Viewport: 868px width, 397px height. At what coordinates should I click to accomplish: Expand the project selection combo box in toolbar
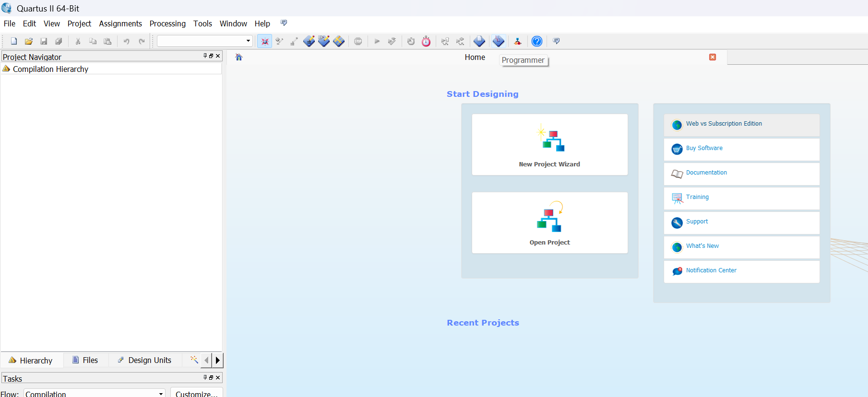pyautogui.click(x=248, y=41)
